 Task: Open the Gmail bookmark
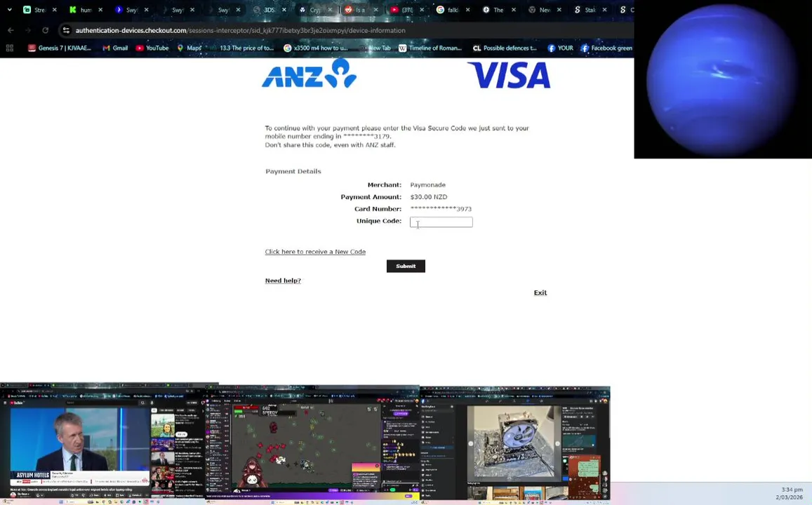pyautogui.click(x=115, y=48)
